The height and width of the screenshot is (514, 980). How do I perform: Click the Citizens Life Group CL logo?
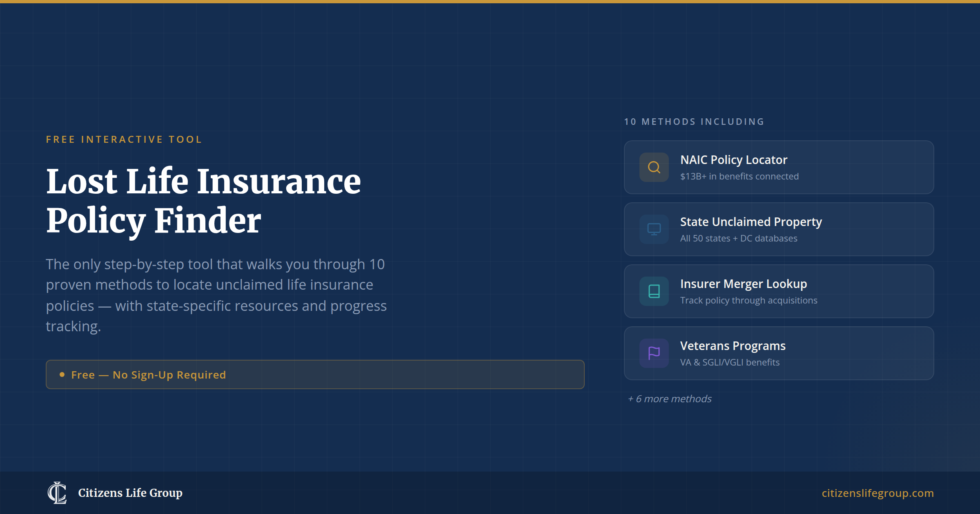click(57, 492)
